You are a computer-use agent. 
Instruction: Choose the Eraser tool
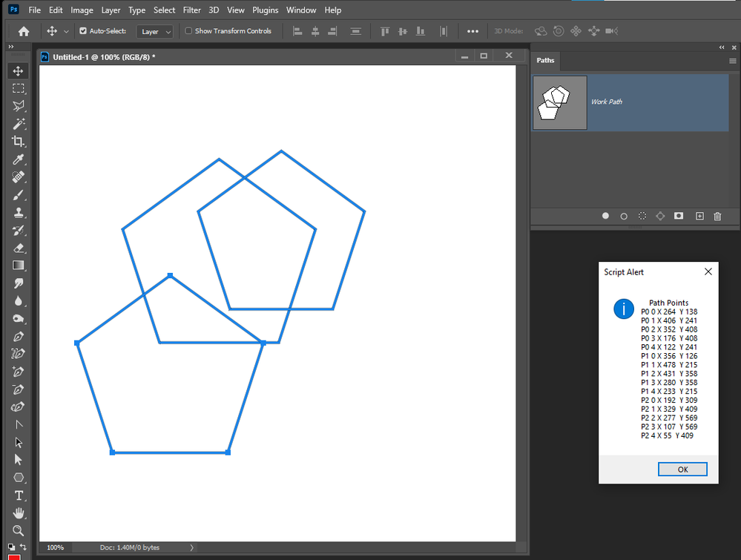pyautogui.click(x=18, y=248)
